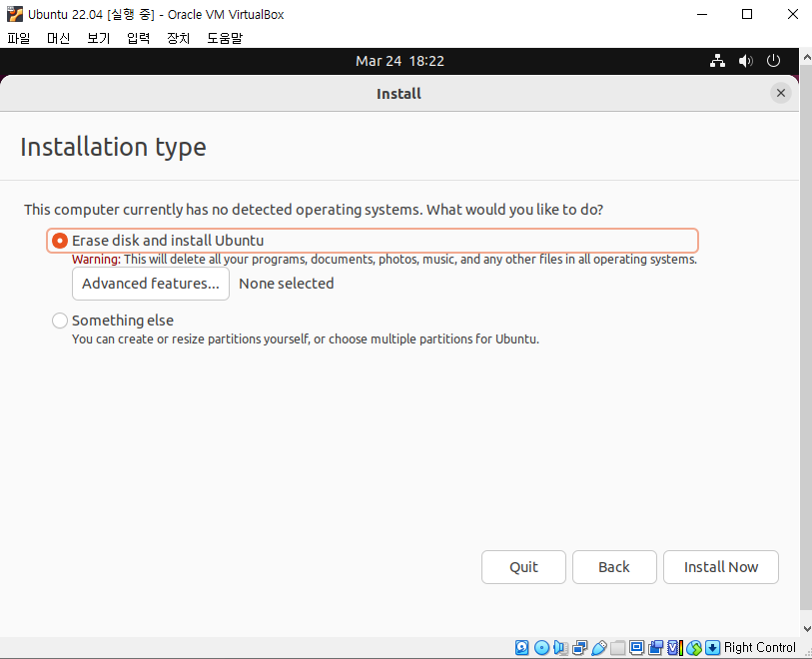Close the Install dialog
The image size is (812, 659).
point(781,93)
